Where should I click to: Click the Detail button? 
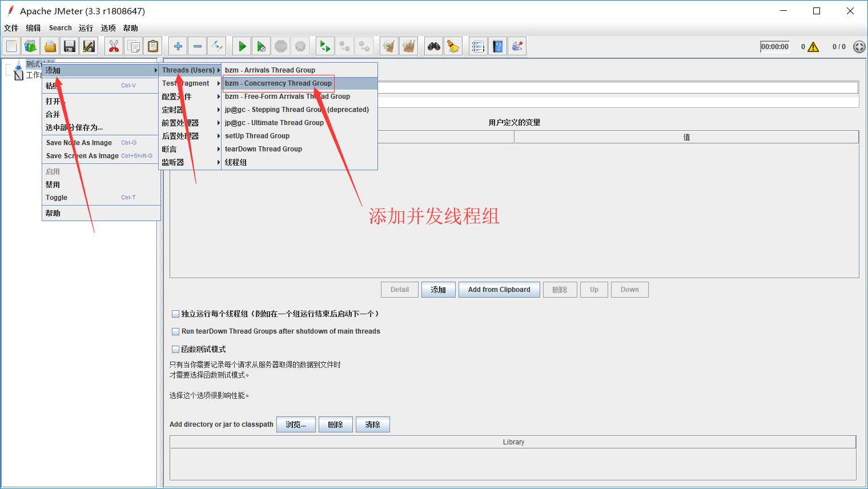click(400, 290)
